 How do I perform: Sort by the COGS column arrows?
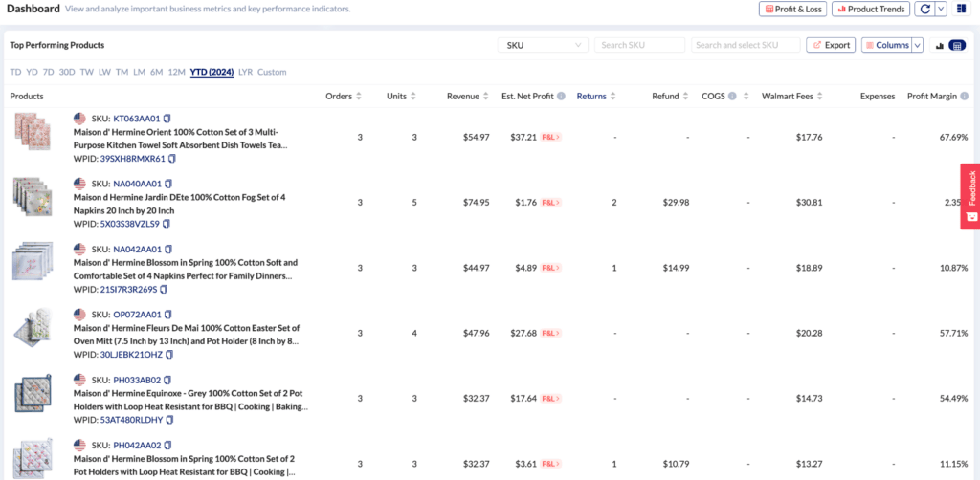(x=746, y=97)
